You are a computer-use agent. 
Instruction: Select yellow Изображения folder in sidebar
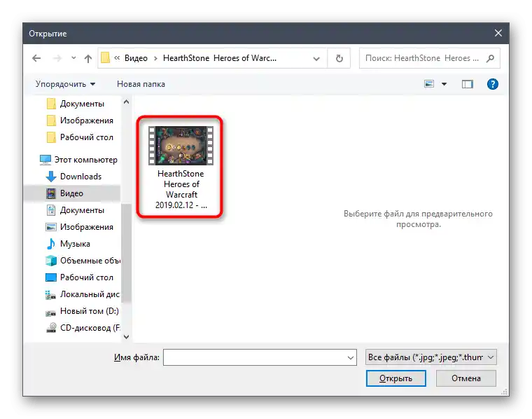click(80, 121)
